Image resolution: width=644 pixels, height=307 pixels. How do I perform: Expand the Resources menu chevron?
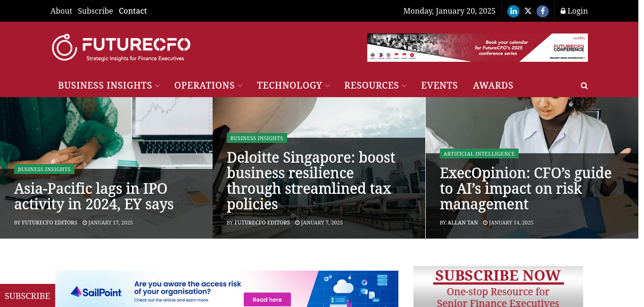coord(404,86)
